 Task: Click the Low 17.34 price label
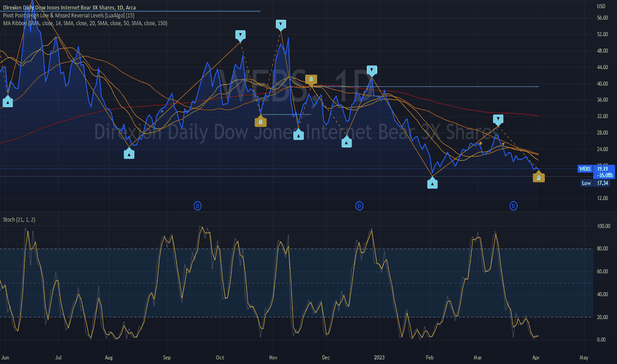596,183
